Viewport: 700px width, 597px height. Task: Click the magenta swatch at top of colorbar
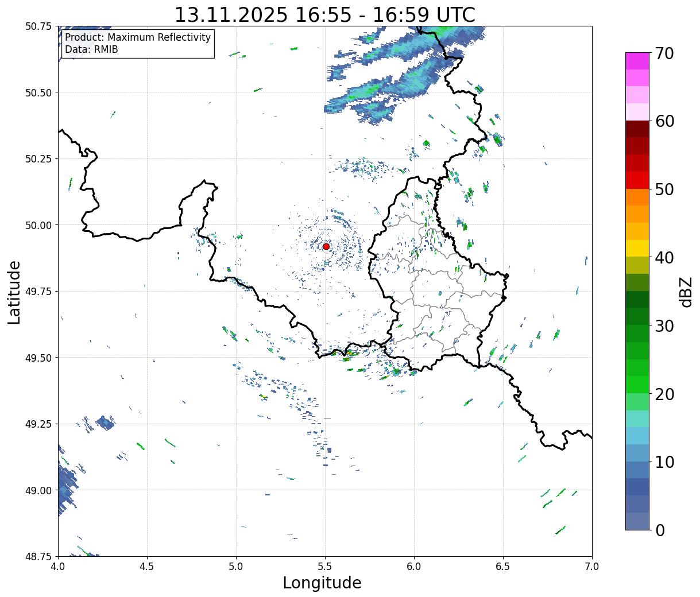click(x=637, y=61)
